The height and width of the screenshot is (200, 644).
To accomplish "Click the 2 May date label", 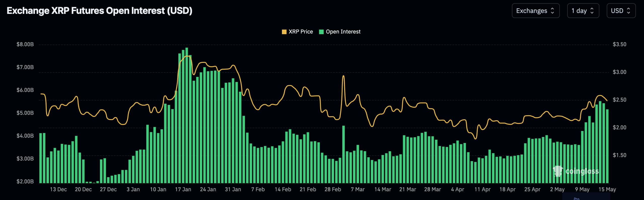I will pos(557,189).
